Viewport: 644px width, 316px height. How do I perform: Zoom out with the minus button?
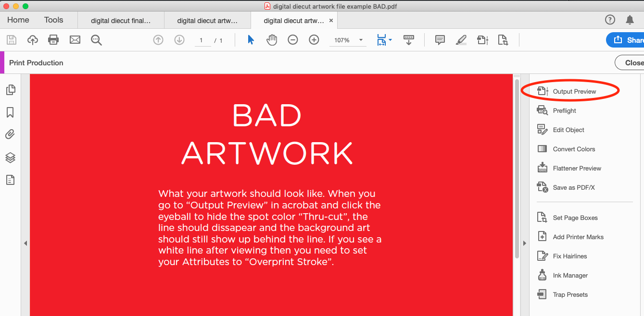293,40
